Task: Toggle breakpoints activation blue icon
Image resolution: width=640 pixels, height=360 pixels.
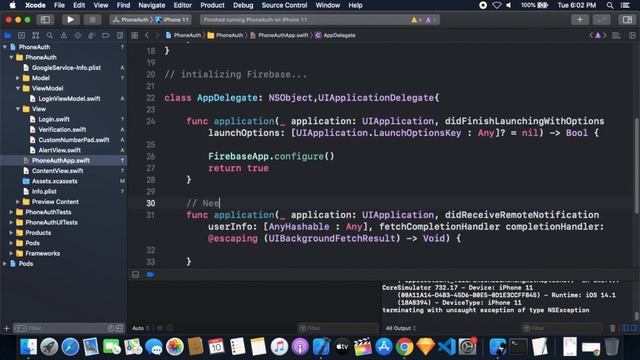Action: [150, 275]
